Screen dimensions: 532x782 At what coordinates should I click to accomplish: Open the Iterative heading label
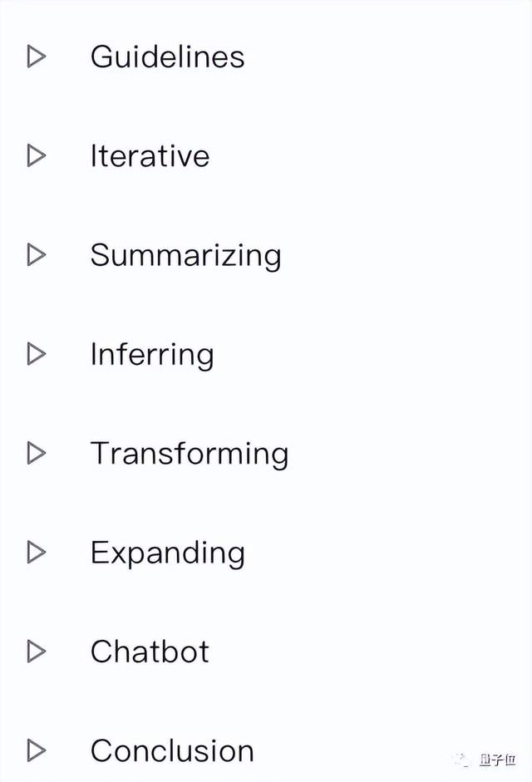(150, 155)
